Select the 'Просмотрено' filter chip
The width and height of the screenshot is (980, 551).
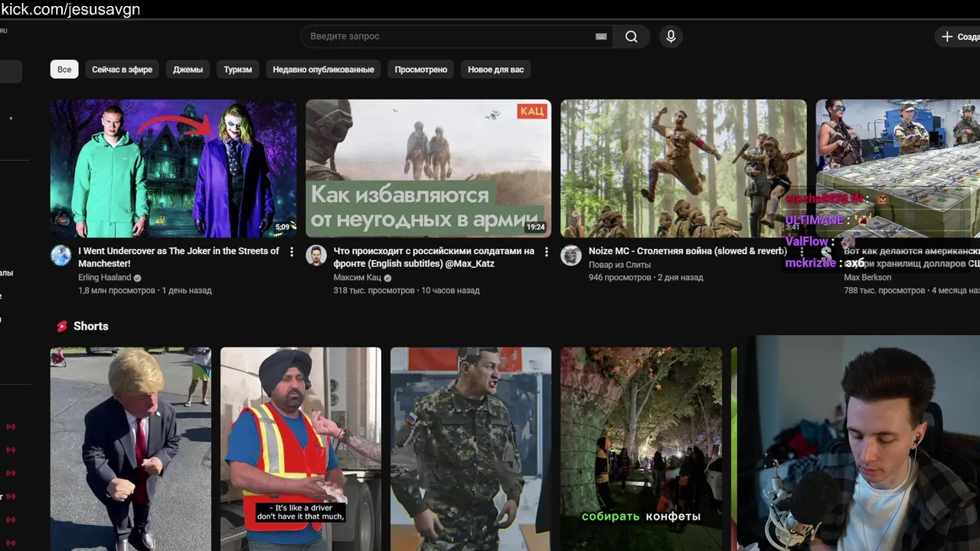[421, 70]
